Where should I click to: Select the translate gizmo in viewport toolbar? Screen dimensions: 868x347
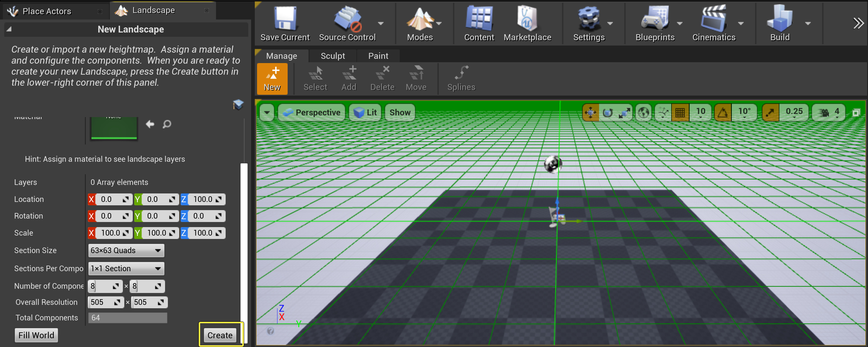click(591, 112)
